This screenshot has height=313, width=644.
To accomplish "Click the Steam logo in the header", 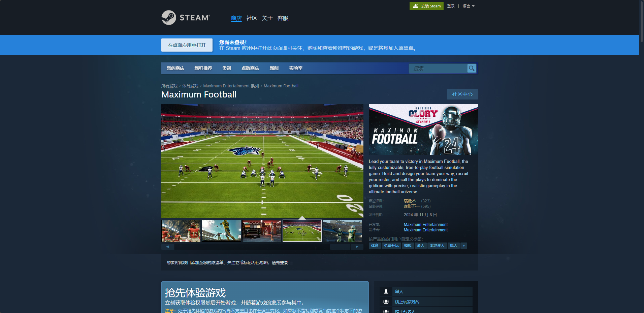I will tap(186, 18).
